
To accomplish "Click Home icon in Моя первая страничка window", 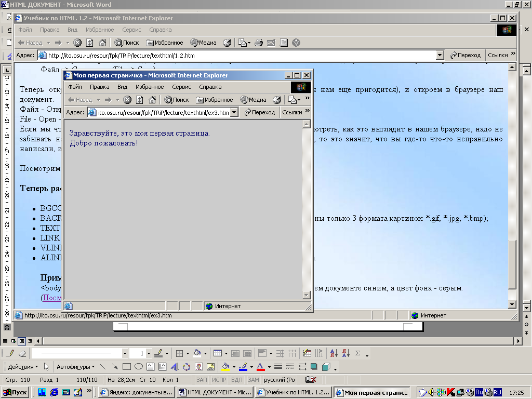I will click(x=152, y=100).
